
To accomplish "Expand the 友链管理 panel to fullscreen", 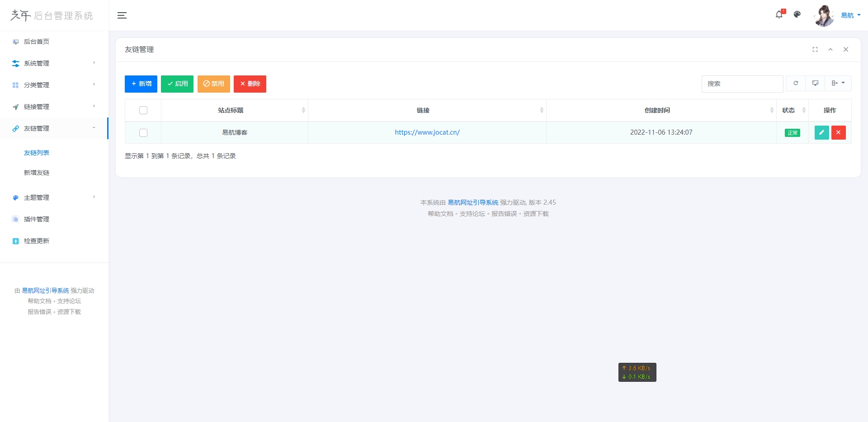I will pyautogui.click(x=815, y=50).
